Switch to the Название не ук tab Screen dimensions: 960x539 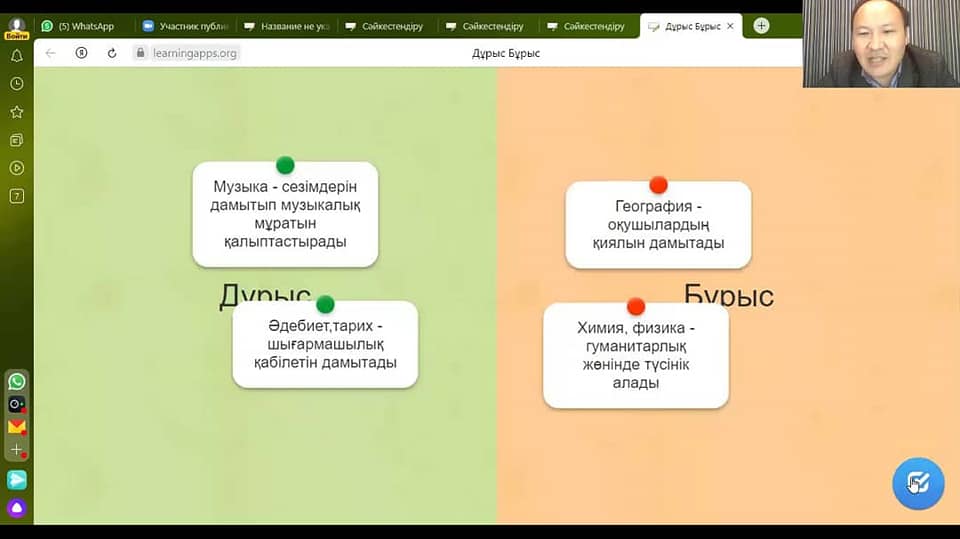(287, 26)
